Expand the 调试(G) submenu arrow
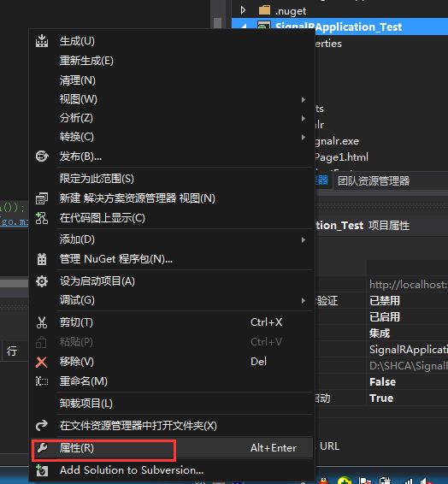The width and height of the screenshot is (448, 484). 304,300
